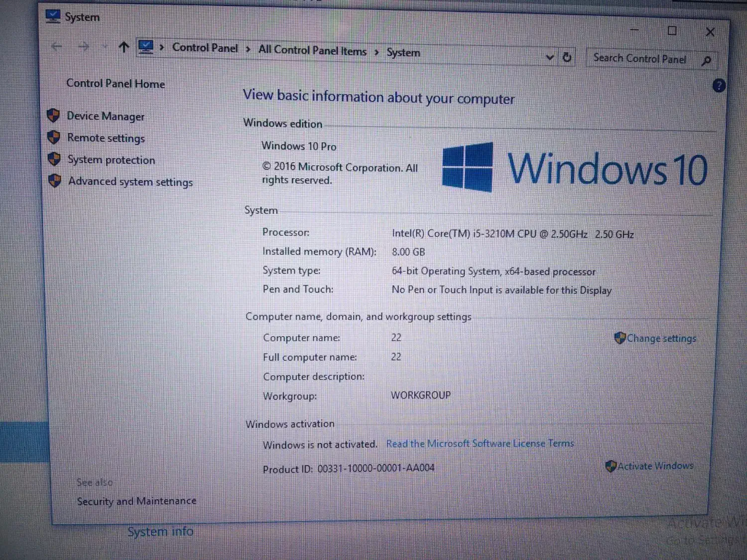Expand the address bar history dropdown
The height and width of the screenshot is (560, 747).
[550, 57]
